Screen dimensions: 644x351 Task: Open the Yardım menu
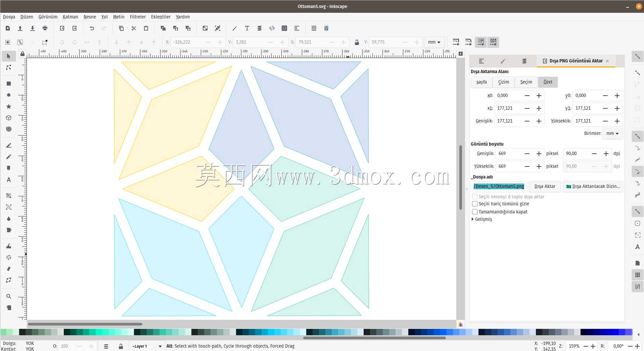183,17
